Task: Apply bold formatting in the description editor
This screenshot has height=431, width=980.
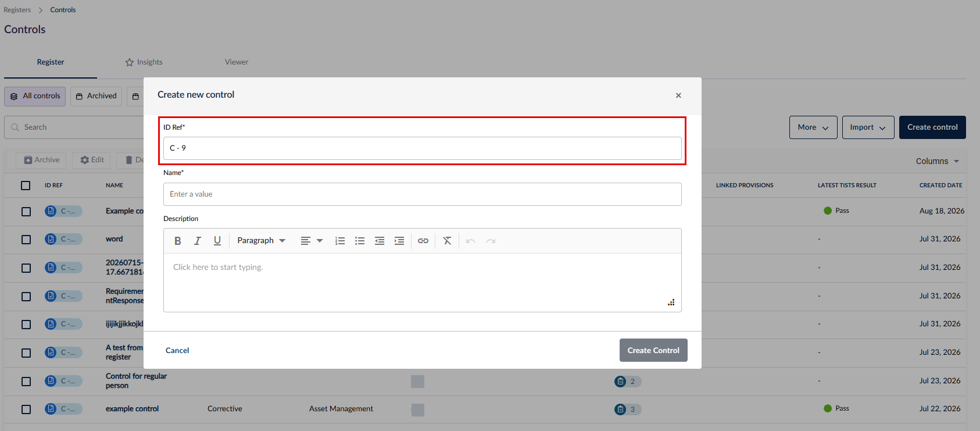Action: (x=178, y=241)
